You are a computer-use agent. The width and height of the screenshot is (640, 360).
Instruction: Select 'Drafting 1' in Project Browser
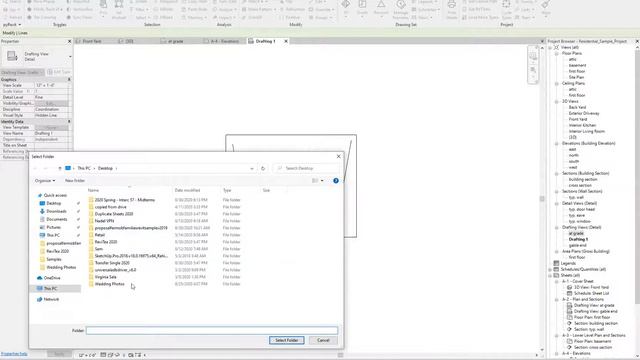(x=578, y=239)
